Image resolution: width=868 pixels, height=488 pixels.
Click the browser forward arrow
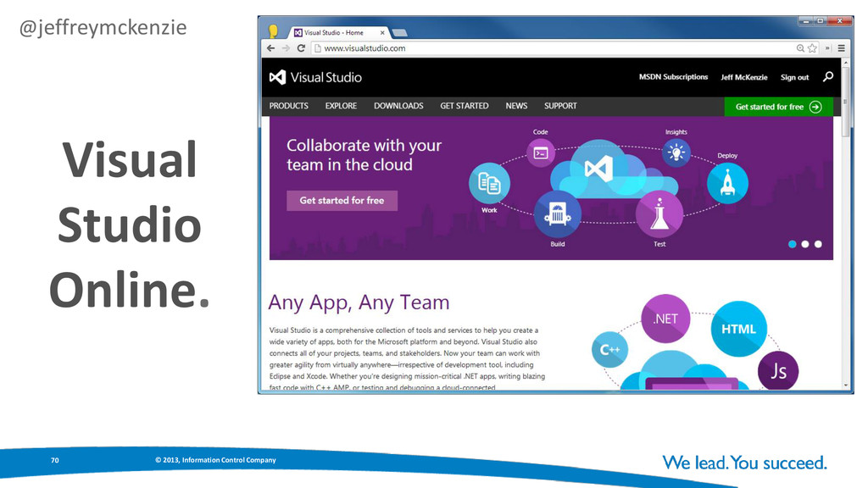[286, 48]
